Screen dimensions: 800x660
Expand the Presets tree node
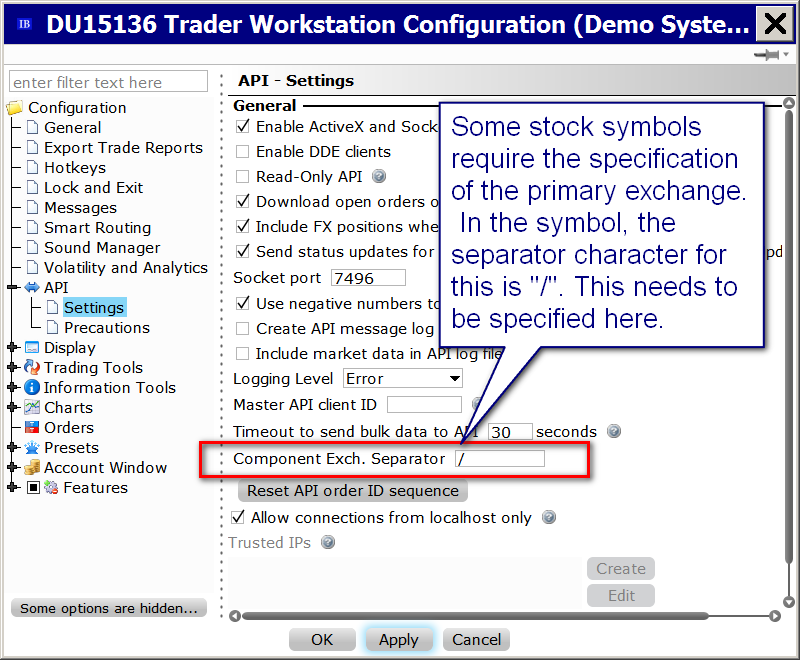click(x=13, y=447)
